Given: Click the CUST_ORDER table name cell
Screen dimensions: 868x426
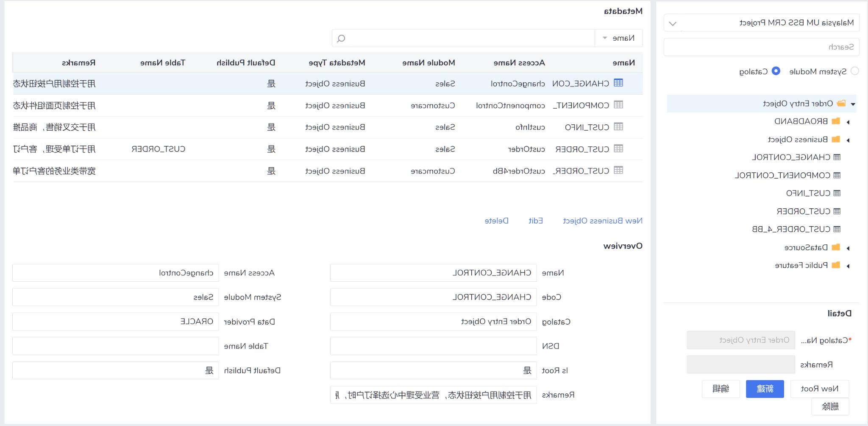Looking at the screenshot, I should 159,149.
